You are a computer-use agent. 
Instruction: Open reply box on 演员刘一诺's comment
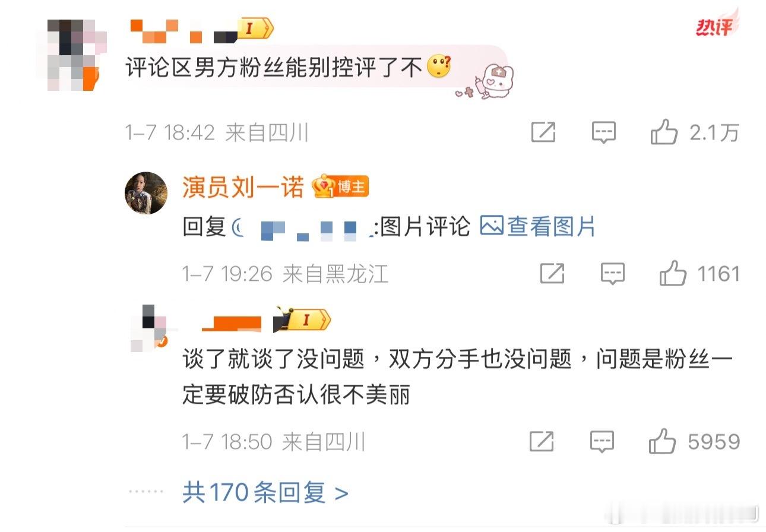pyautogui.click(x=613, y=274)
